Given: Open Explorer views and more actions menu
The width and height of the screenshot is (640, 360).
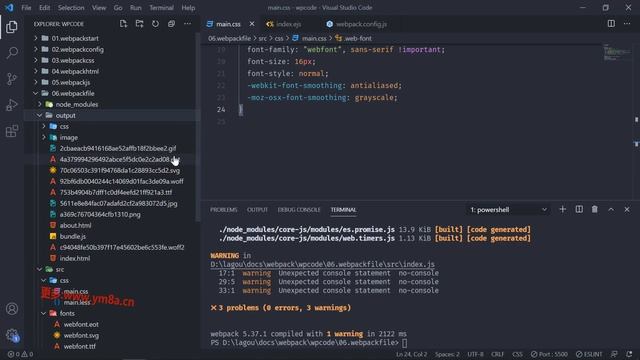Looking at the screenshot, I should 187,24.
